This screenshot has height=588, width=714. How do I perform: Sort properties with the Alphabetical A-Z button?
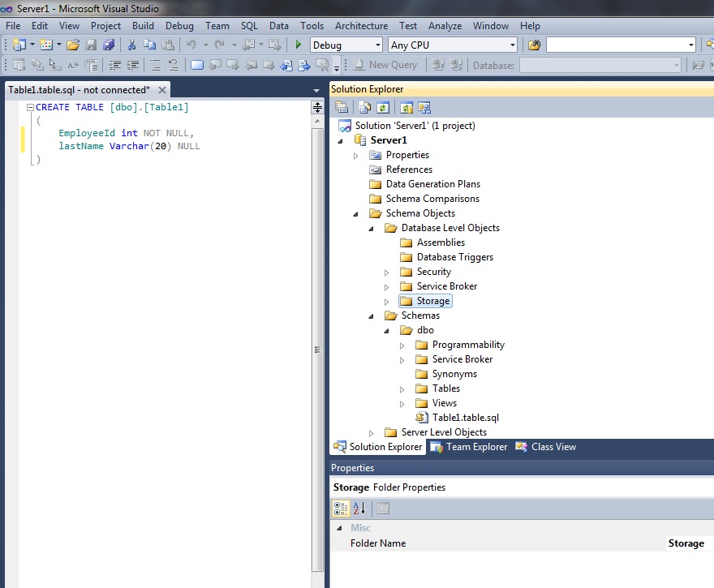[359, 509]
